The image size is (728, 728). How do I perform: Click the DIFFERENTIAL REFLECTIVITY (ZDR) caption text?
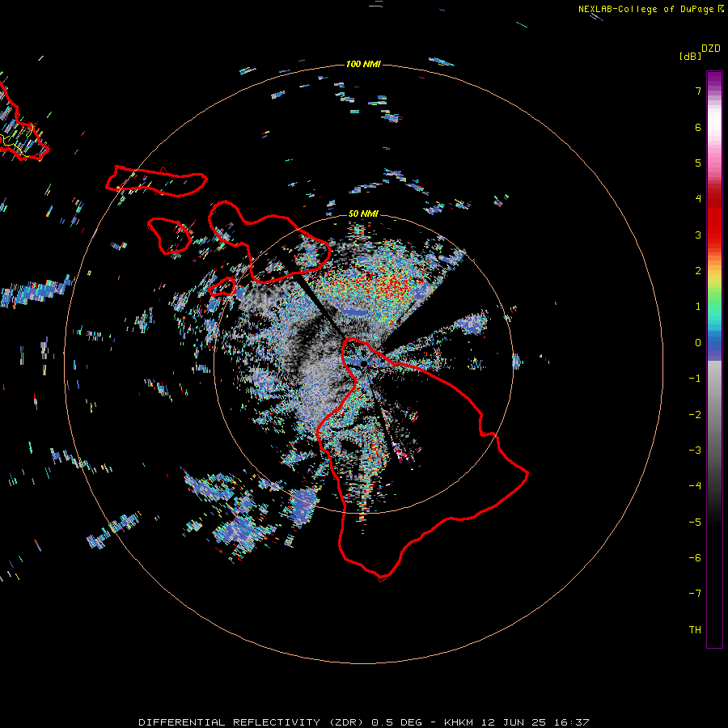tap(252, 722)
